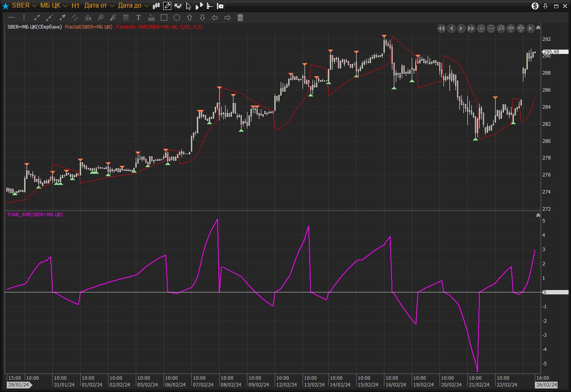Click the zoom in magnifier plus icon
The height and width of the screenshot is (392, 571).
click(x=481, y=28)
